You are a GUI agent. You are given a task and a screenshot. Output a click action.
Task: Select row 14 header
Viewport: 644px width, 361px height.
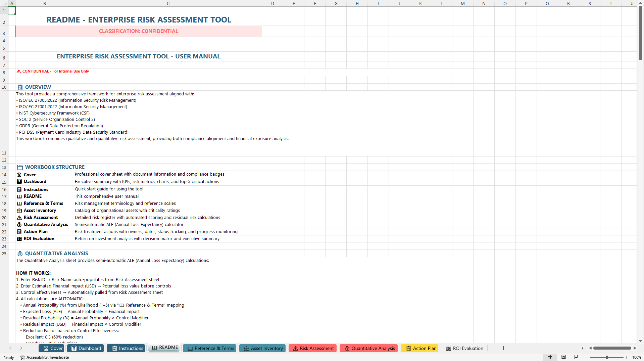click(x=4, y=175)
